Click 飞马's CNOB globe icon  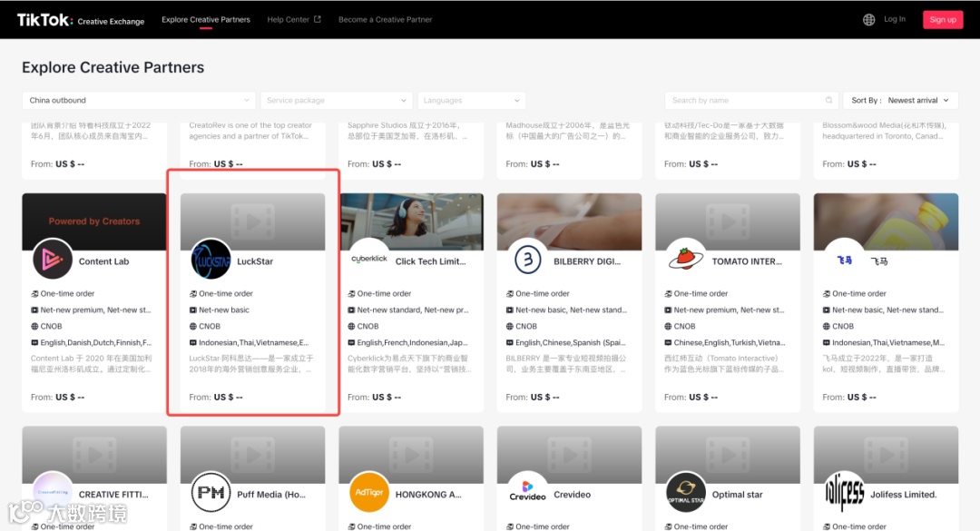[x=827, y=326]
